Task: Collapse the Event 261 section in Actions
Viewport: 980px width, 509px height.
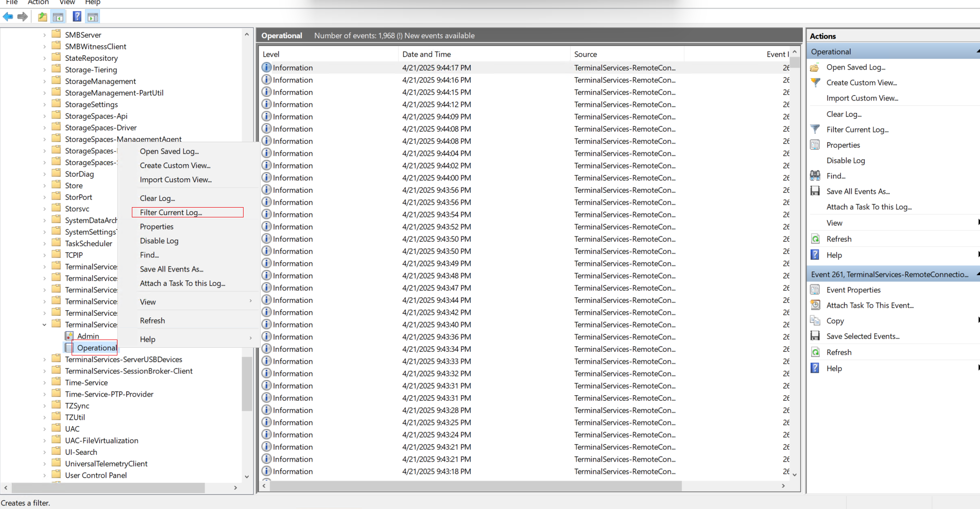Action: [977, 275]
